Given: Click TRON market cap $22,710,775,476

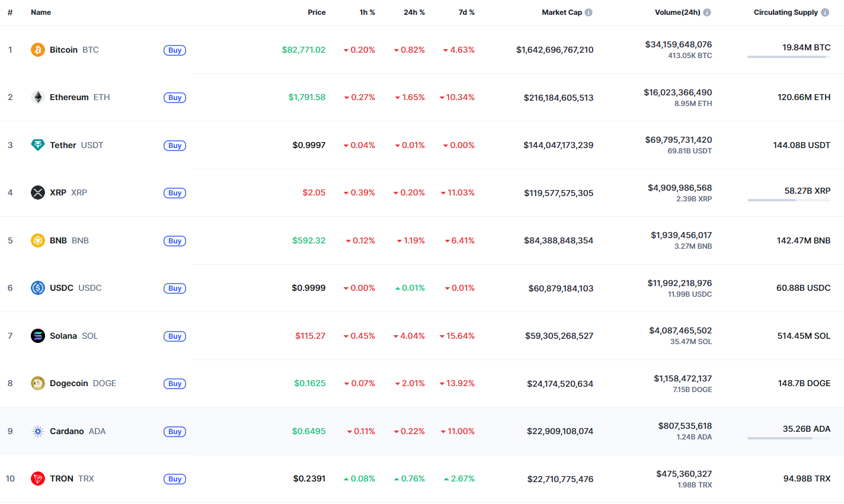Looking at the screenshot, I should (x=560, y=479).
